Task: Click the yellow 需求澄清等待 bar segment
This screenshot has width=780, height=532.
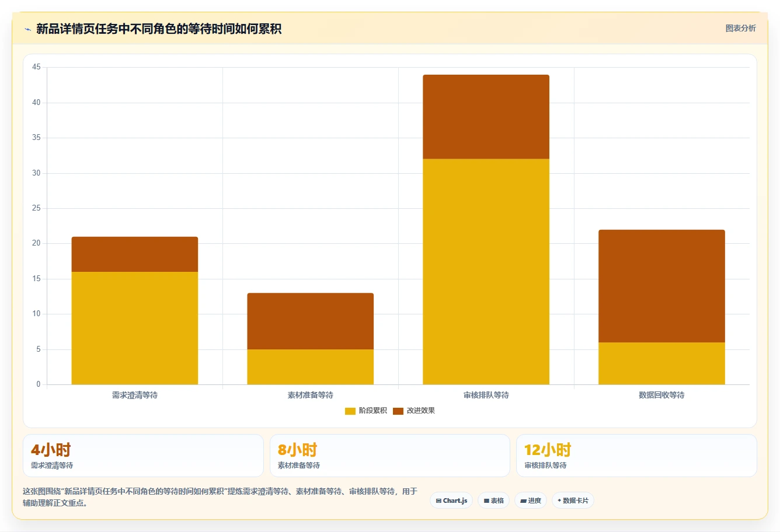Action: tap(135, 328)
